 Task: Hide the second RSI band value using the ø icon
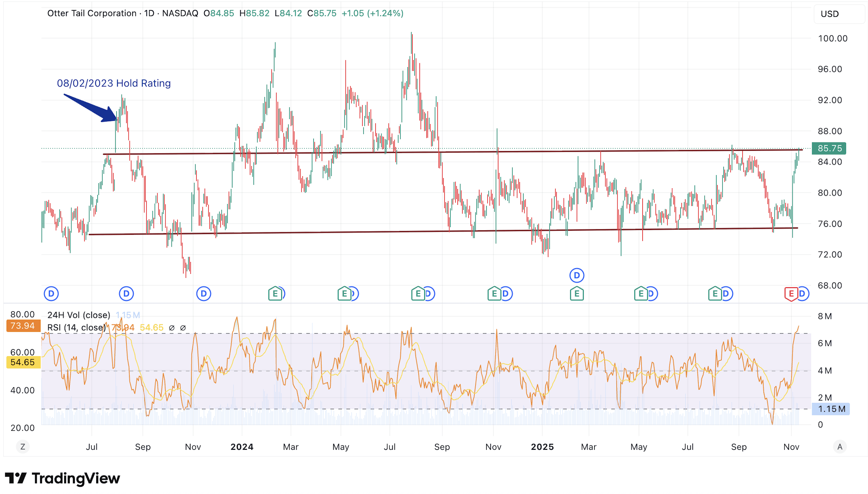click(183, 328)
